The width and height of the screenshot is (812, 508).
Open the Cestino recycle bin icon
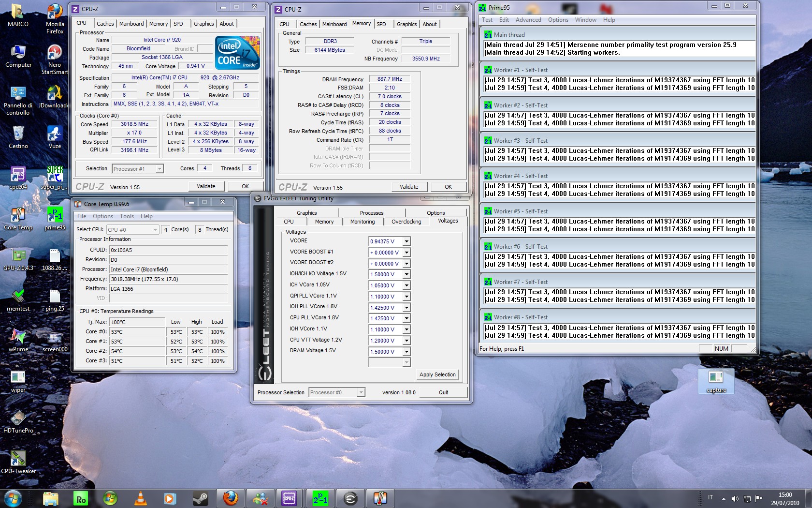coord(18,137)
